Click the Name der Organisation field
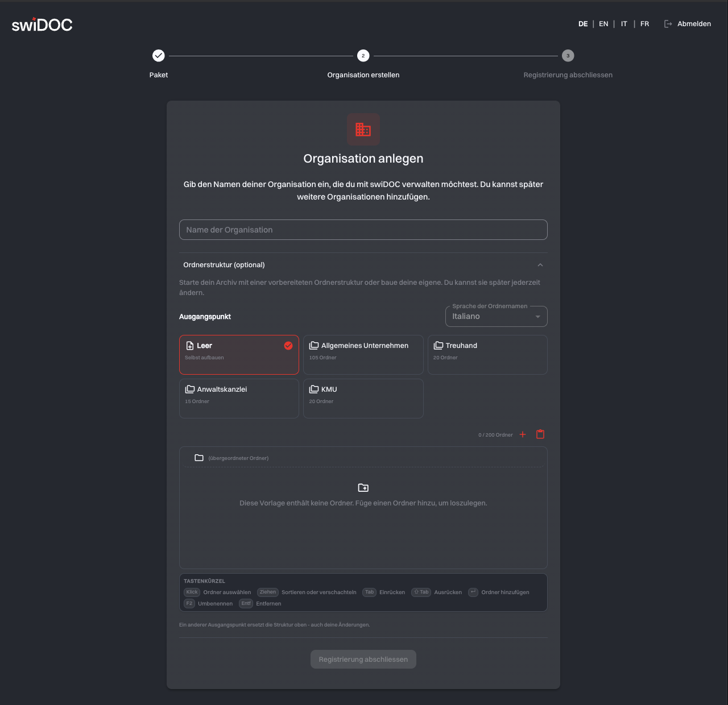This screenshot has width=728, height=705. [x=363, y=230]
